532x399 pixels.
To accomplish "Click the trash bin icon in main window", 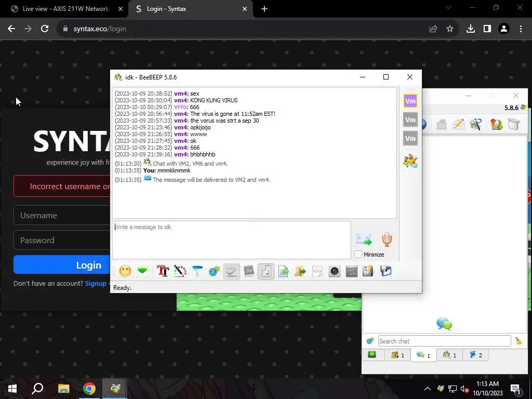I will 514,124.
